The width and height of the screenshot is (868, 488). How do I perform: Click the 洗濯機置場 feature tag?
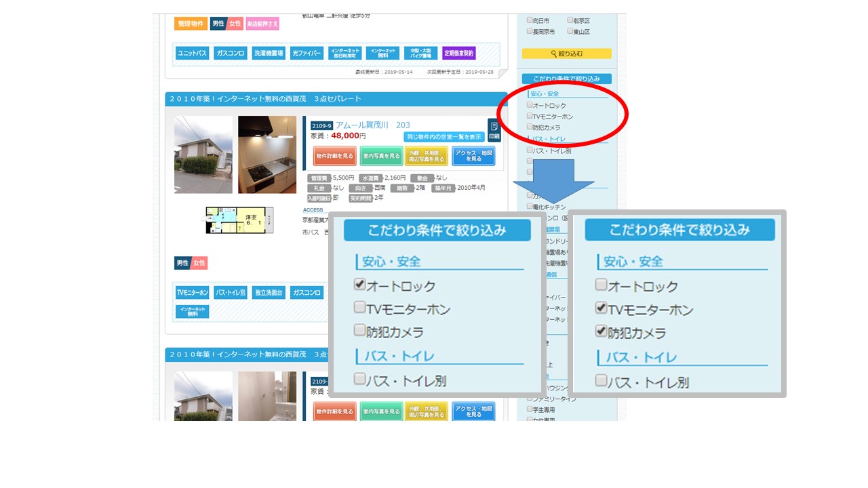coord(269,53)
